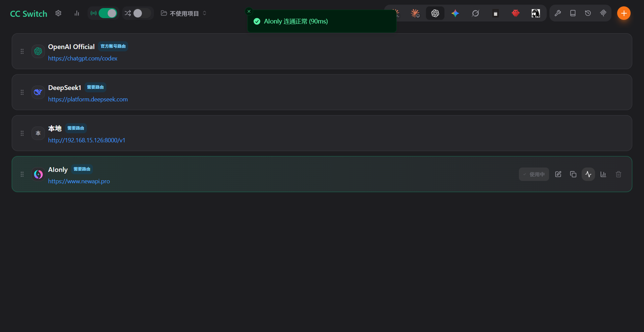Open the 不使用项目 project dropdown

(184, 13)
